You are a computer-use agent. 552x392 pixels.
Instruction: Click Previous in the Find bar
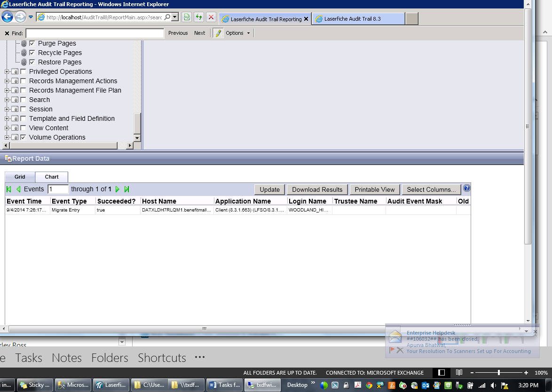click(178, 33)
